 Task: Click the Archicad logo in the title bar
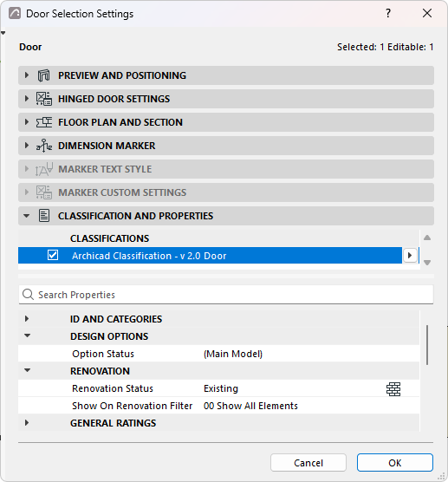tap(15, 14)
